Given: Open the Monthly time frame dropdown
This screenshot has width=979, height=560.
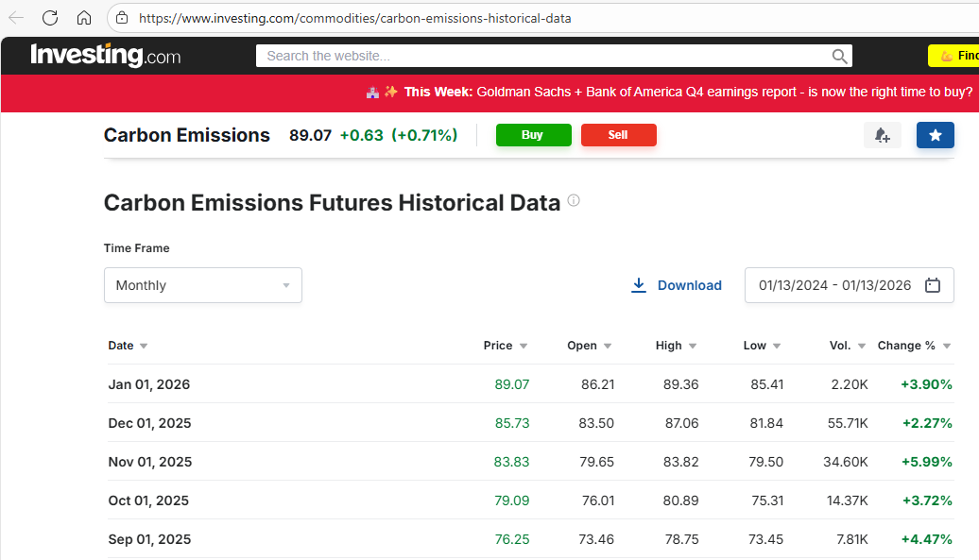Looking at the screenshot, I should 202,285.
